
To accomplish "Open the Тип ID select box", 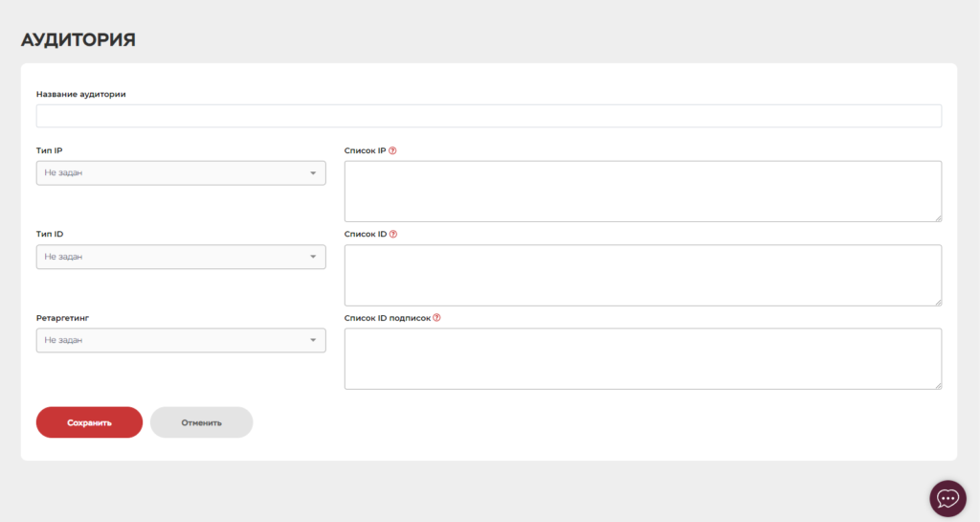I will 181,257.
